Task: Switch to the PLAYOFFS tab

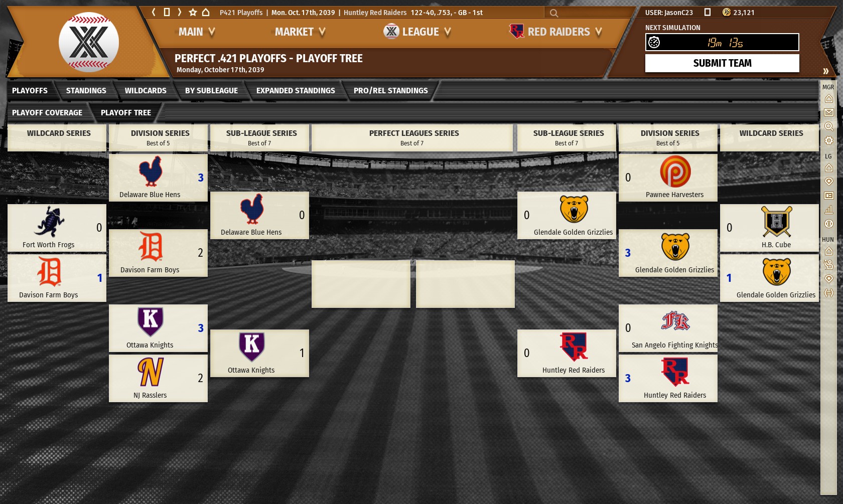Action: pyautogui.click(x=30, y=91)
